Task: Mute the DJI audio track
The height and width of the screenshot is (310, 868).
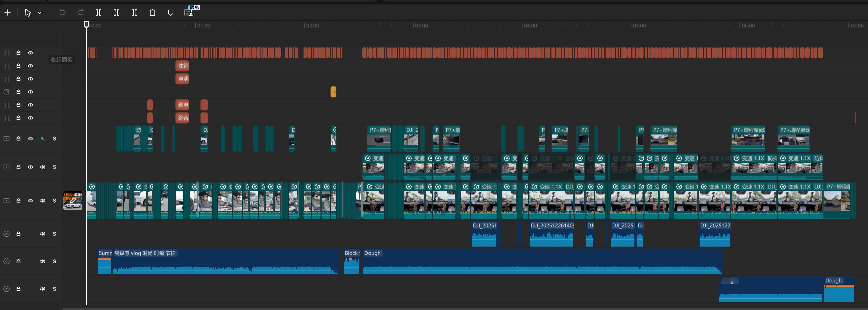Action: (x=42, y=234)
